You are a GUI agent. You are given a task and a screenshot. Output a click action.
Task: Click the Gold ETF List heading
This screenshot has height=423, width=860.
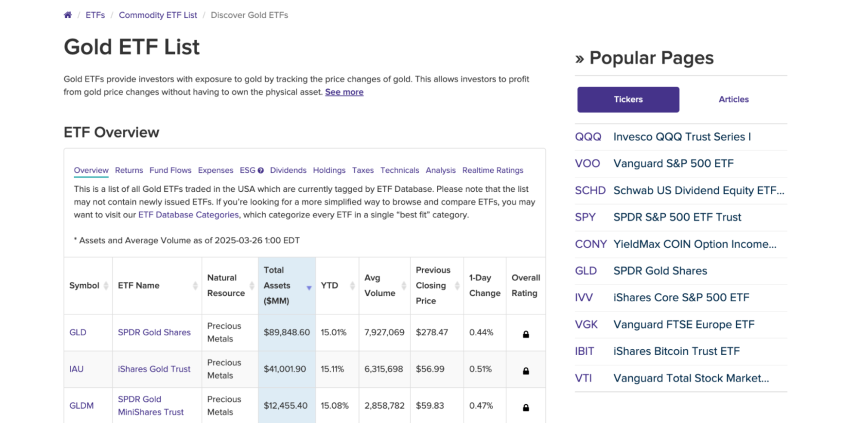pos(132,47)
